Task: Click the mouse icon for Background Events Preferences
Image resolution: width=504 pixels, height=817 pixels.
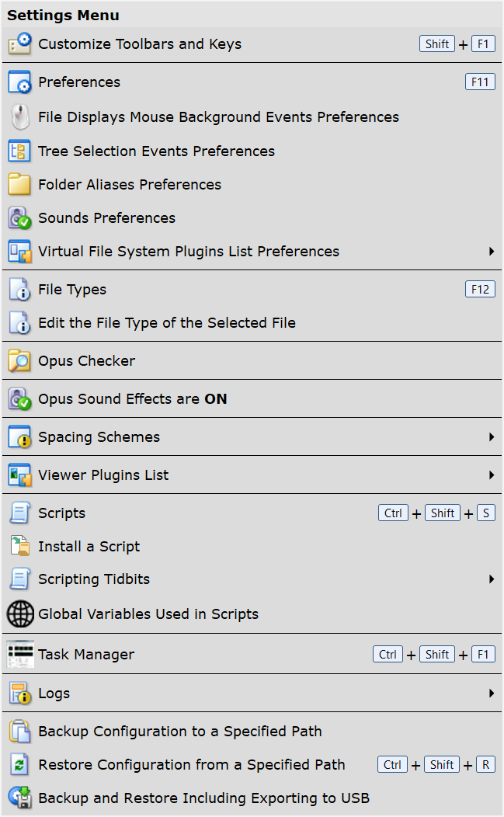Action: 20,116
